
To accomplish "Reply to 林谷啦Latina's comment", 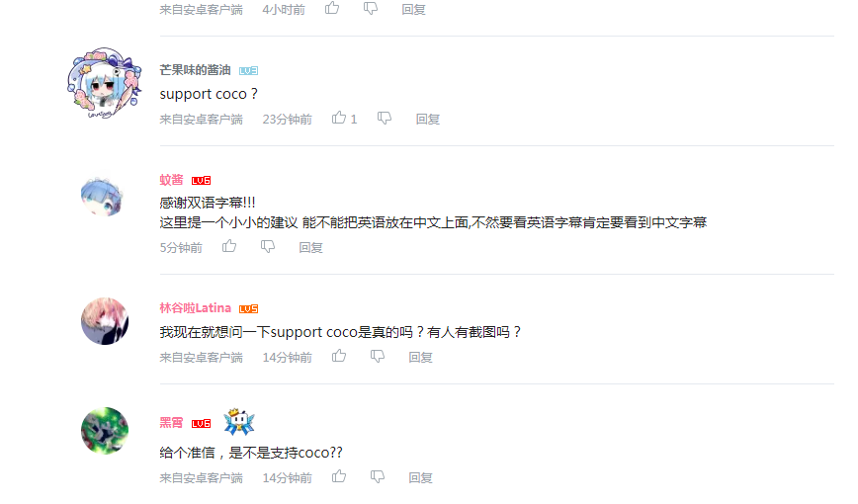I will click(x=420, y=357).
